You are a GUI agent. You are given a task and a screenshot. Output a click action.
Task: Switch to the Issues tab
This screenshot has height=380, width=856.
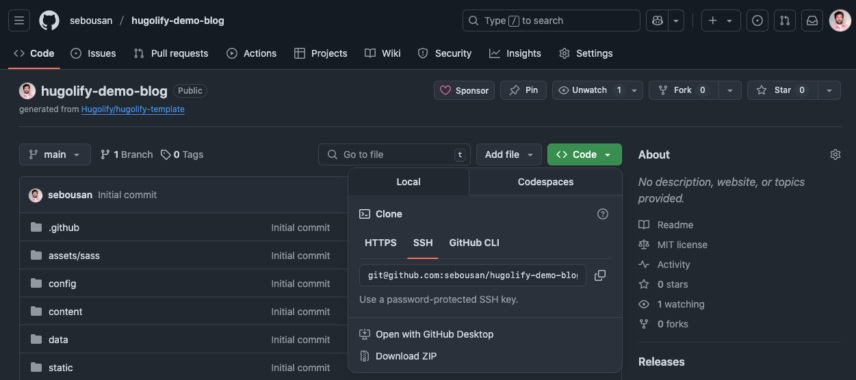[x=93, y=54]
